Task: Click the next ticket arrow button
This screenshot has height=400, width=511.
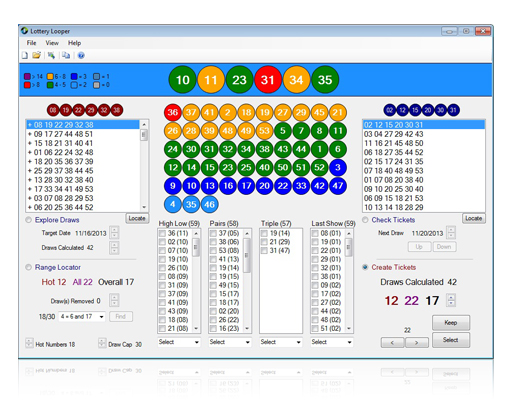Action: click(417, 343)
